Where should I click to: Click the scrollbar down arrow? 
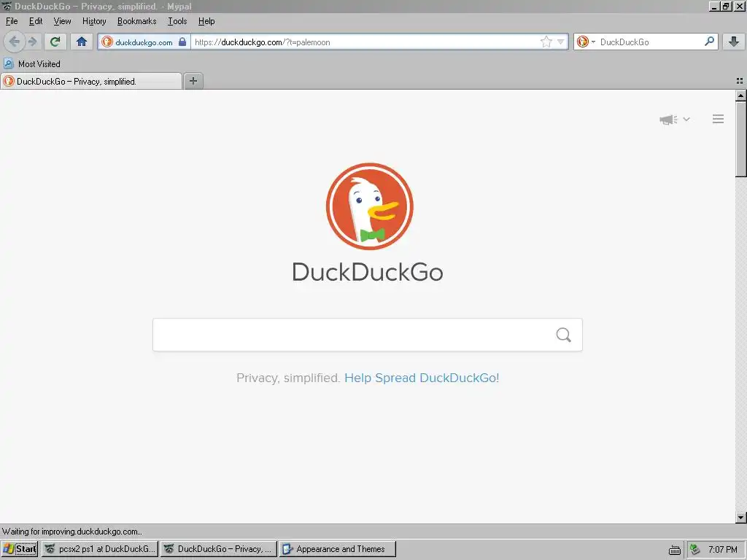(740, 517)
